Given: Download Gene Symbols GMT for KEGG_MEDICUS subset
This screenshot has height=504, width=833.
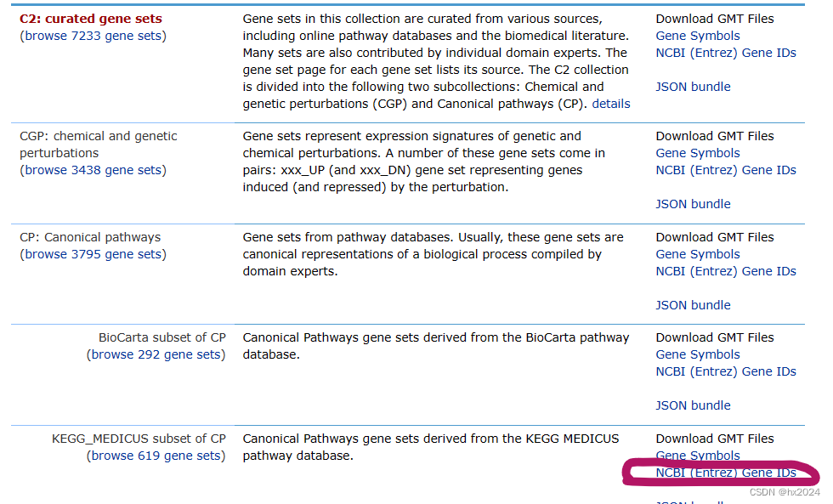Looking at the screenshot, I should pyautogui.click(x=698, y=456).
